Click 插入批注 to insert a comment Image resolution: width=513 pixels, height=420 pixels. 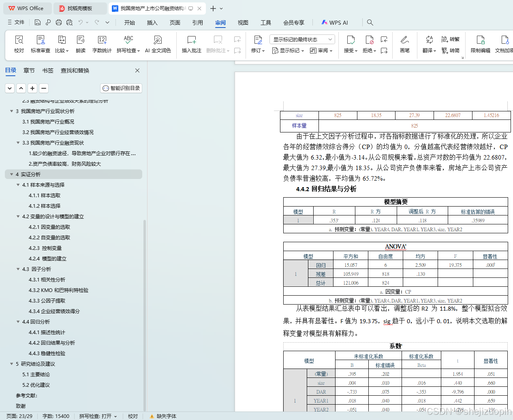point(191,44)
